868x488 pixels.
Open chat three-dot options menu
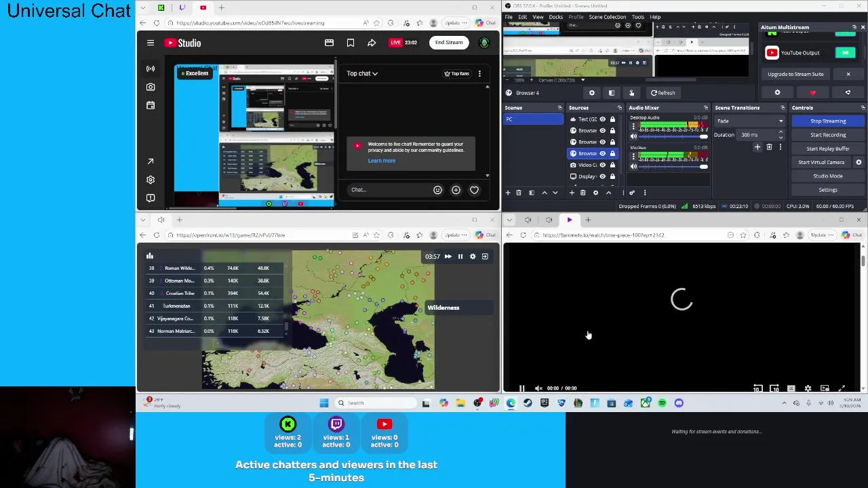pyautogui.click(x=479, y=73)
